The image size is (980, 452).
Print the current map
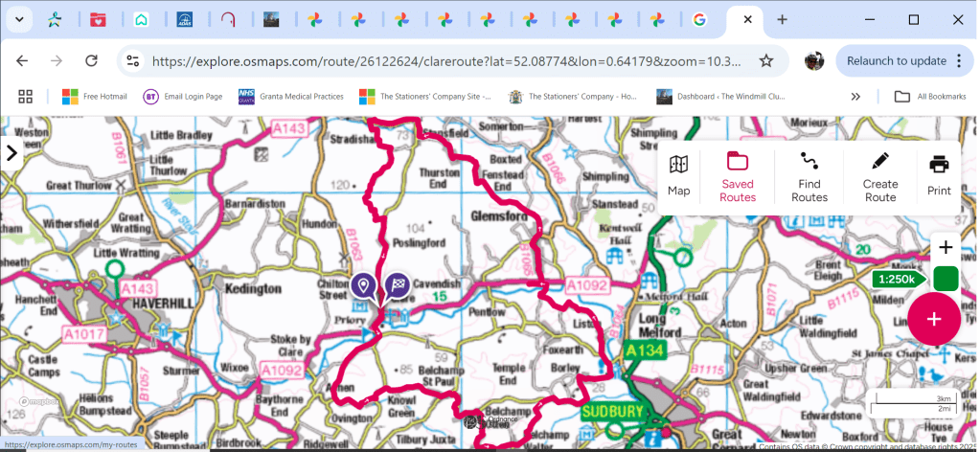(x=939, y=175)
